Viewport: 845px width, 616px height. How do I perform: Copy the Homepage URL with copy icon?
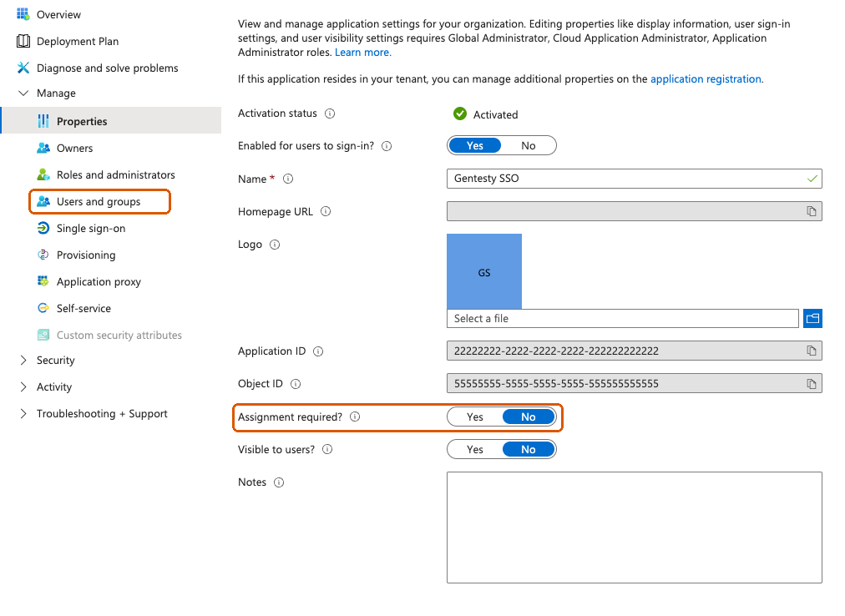coord(811,211)
